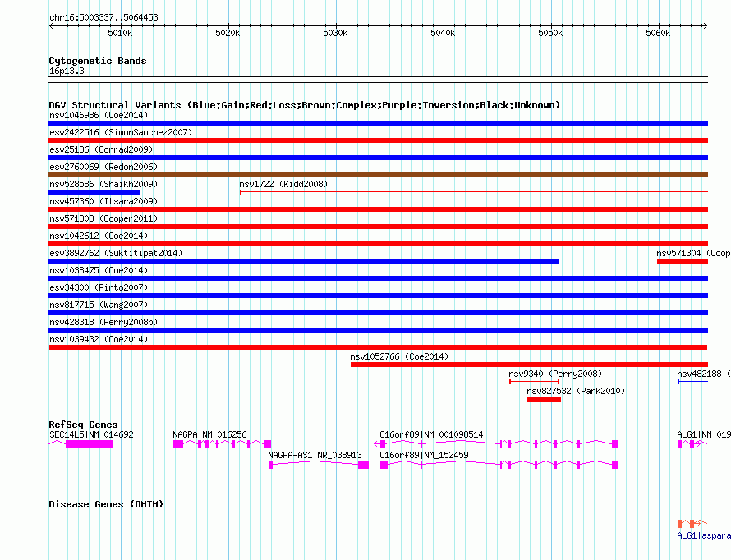The width and height of the screenshot is (731, 560).
Task: Click the 5030k ruler position label
Action: click(x=335, y=33)
